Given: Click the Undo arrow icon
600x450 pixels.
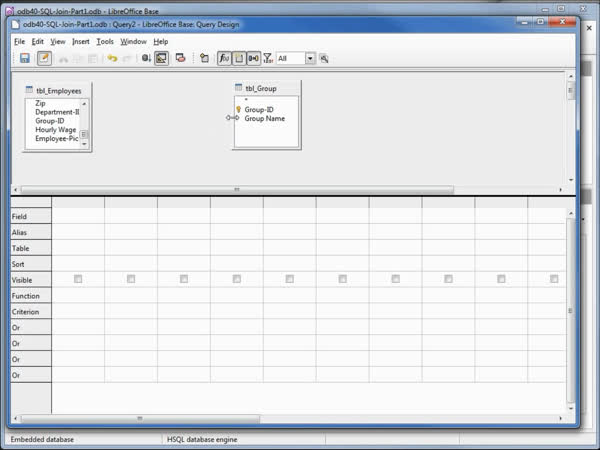Looking at the screenshot, I should coord(112,59).
